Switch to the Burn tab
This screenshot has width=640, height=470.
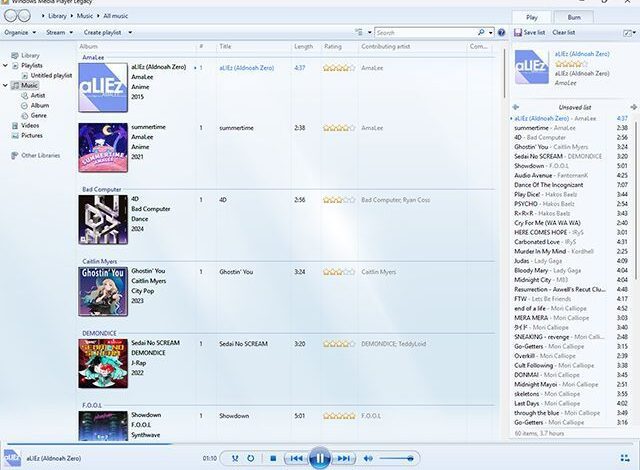coord(574,17)
